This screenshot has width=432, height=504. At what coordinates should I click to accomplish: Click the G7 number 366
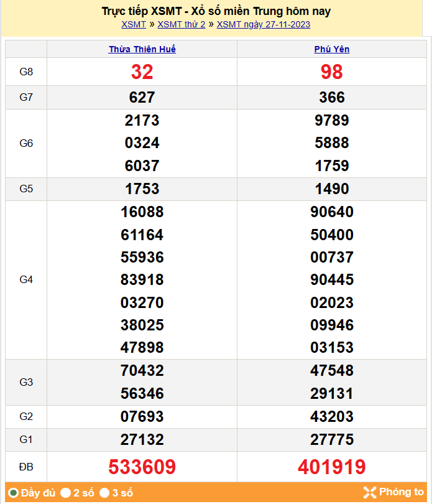[x=332, y=97]
